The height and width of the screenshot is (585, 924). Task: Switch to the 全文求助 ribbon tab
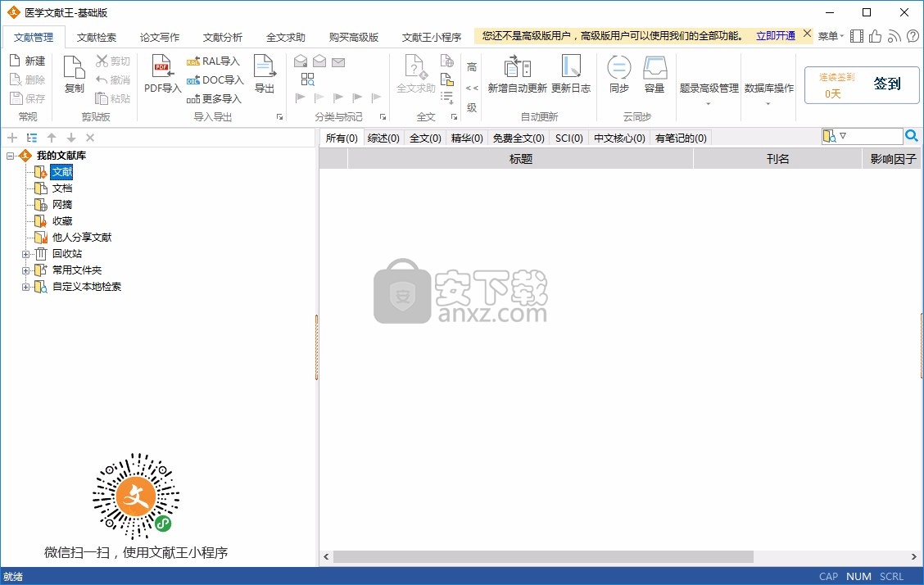286,37
